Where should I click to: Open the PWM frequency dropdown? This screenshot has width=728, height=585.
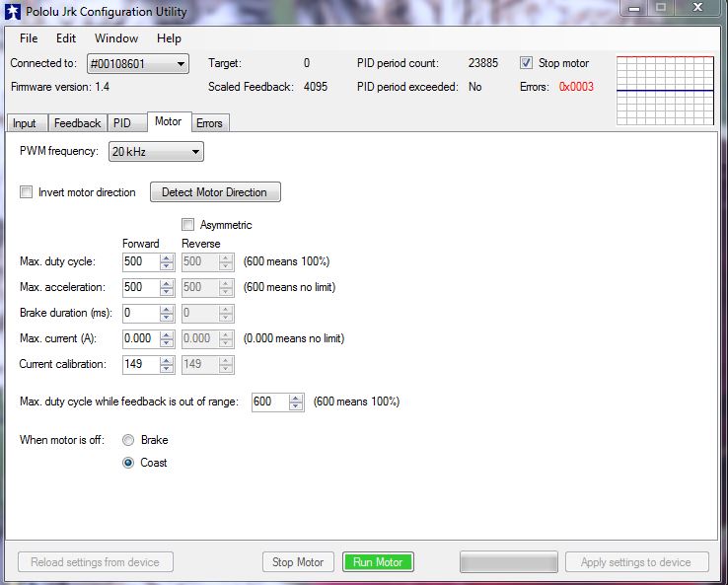tap(156, 151)
